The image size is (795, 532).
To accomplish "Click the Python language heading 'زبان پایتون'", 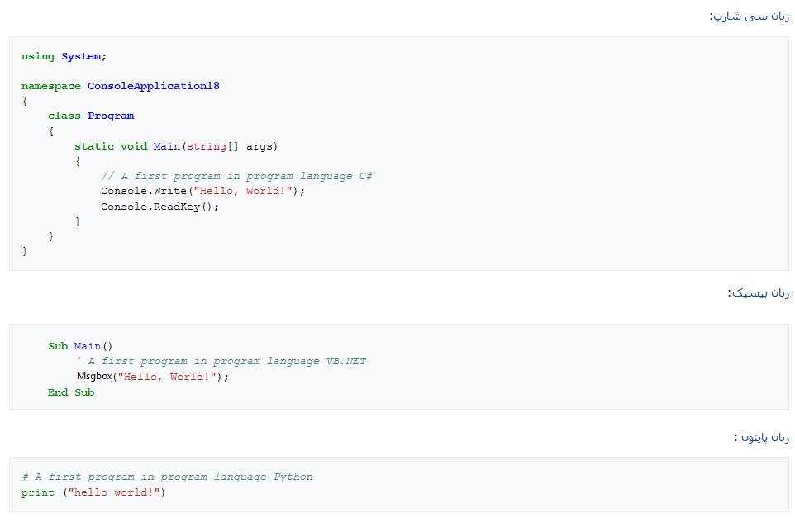I will (x=761, y=437).
